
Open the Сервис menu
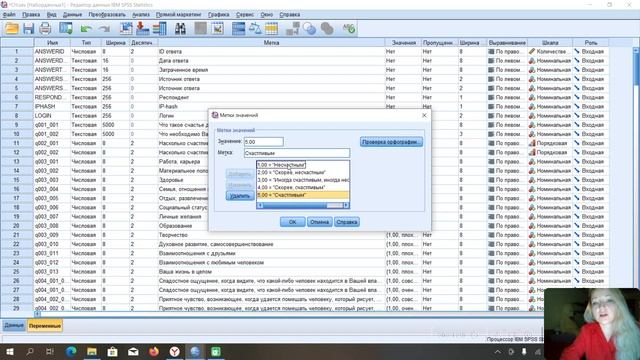(245, 14)
